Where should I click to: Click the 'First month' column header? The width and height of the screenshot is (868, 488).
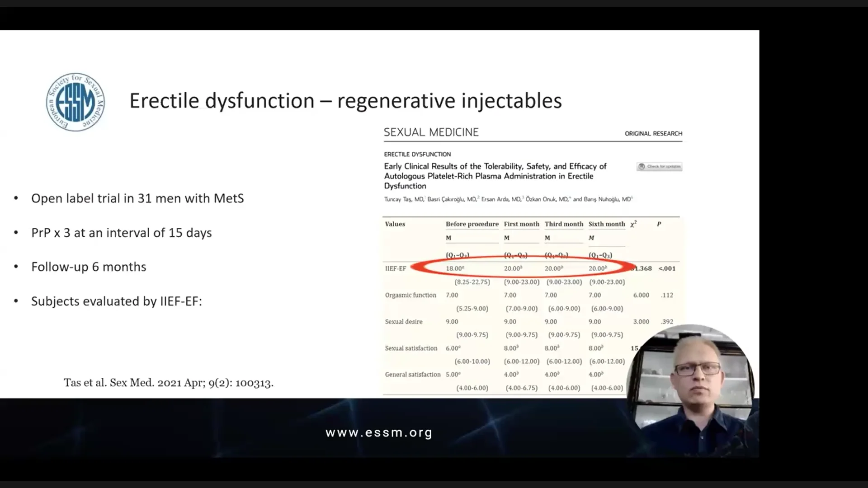pos(522,224)
